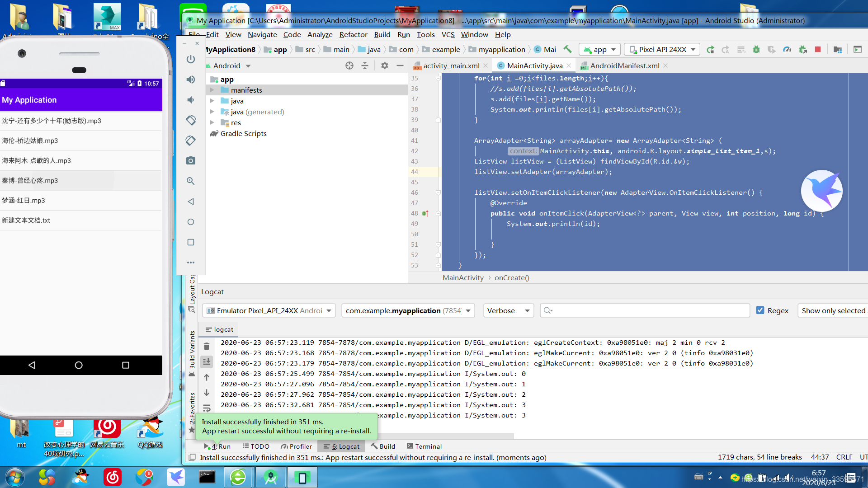The width and height of the screenshot is (868, 488).
Task: Expand the java folder in project tree
Action: click(x=212, y=101)
